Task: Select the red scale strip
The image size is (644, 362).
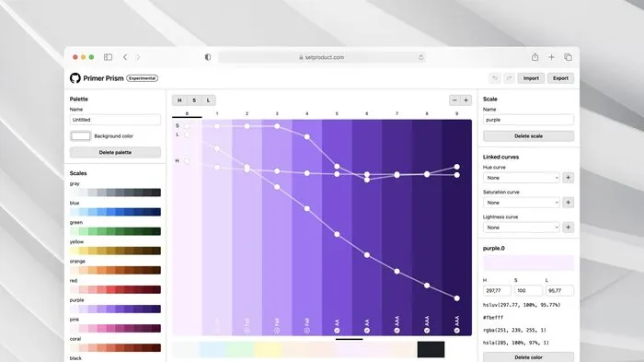Action: pos(115,289)
